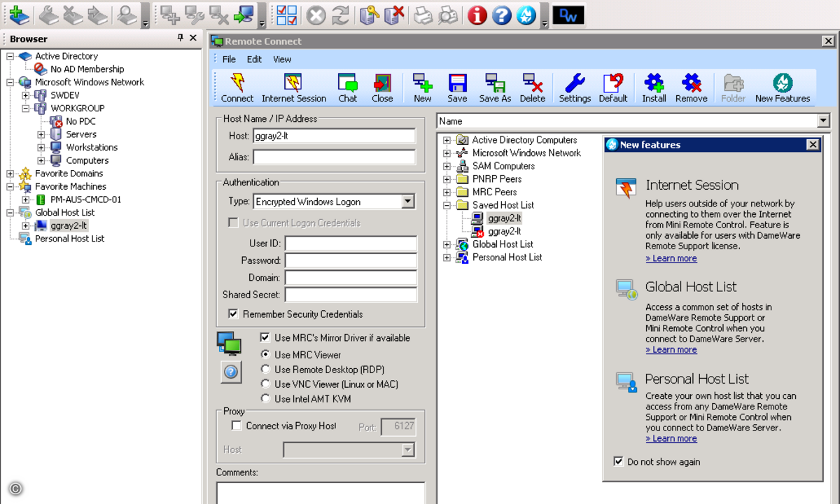Uncheck Do not show again
840x504 pixels.
coord(618,461)
